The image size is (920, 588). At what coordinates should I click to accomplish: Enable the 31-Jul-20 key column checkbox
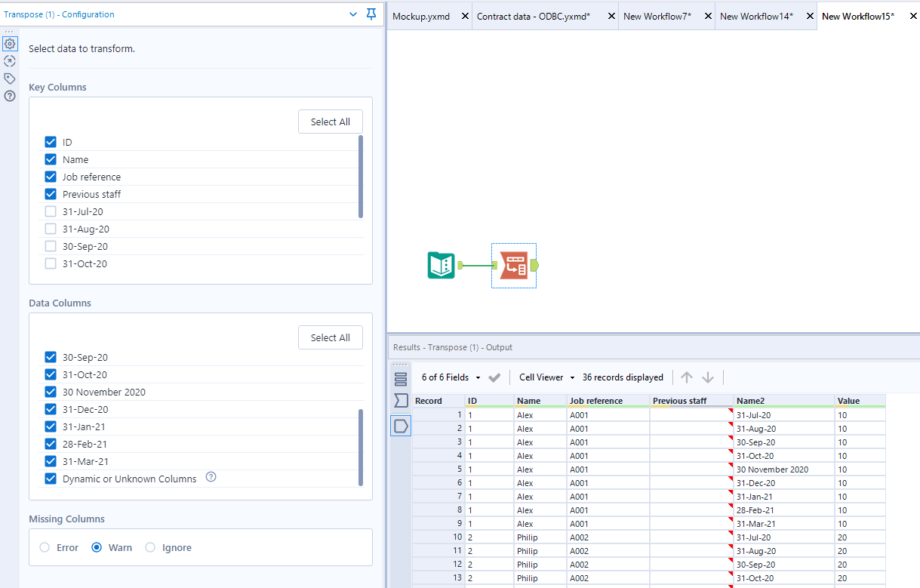point(50,211)
